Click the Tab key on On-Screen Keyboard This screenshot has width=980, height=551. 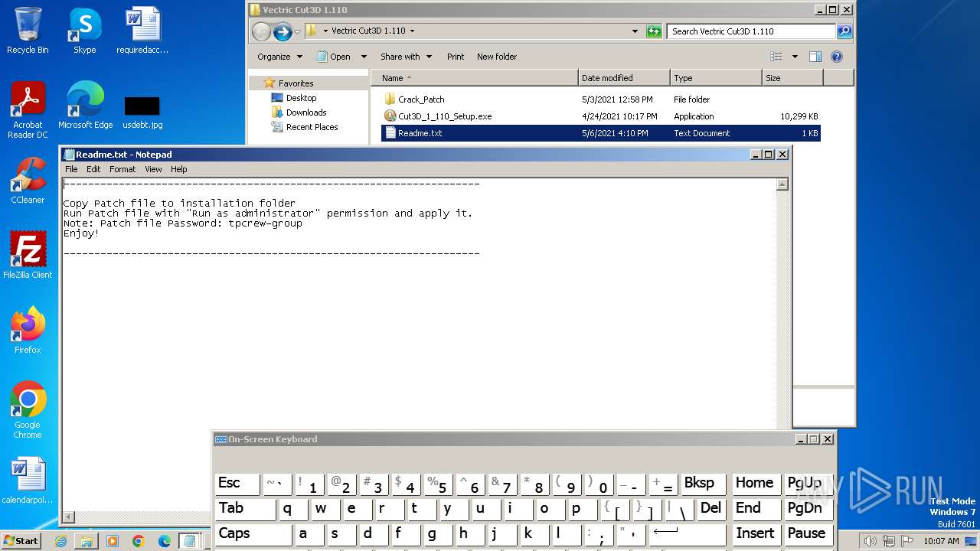245,509
